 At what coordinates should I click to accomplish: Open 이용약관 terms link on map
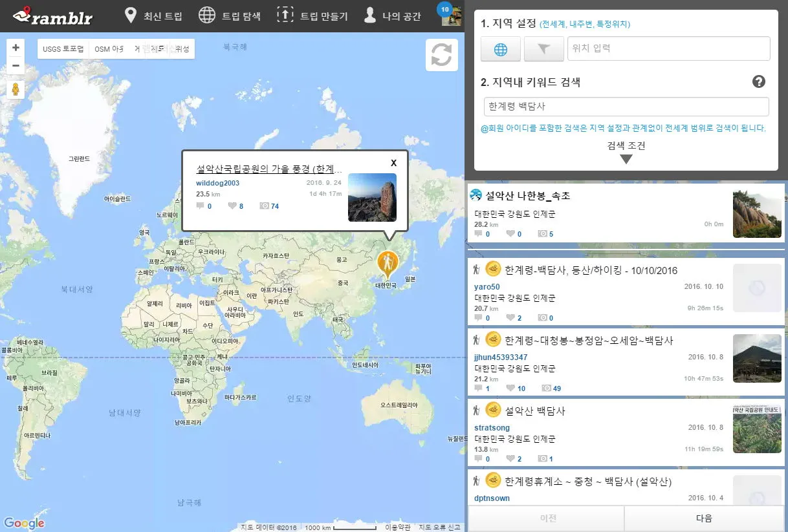[x=397, y=527]
